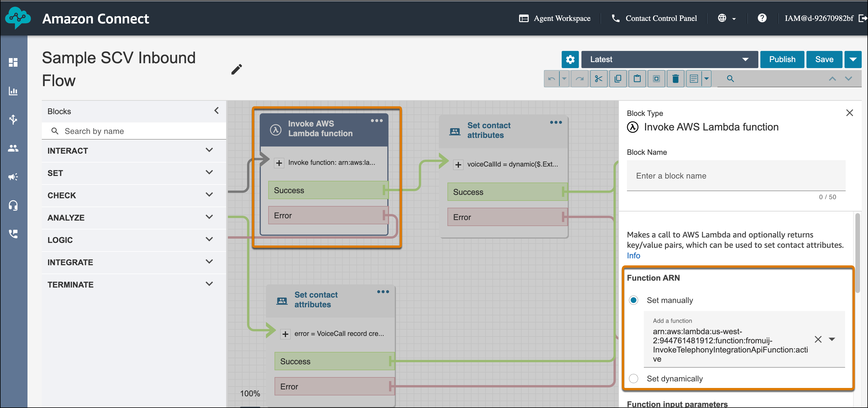This screenshot has width=868, height=408.
Task: Open phone channels sidebar icon
Action: pos(13,234)
